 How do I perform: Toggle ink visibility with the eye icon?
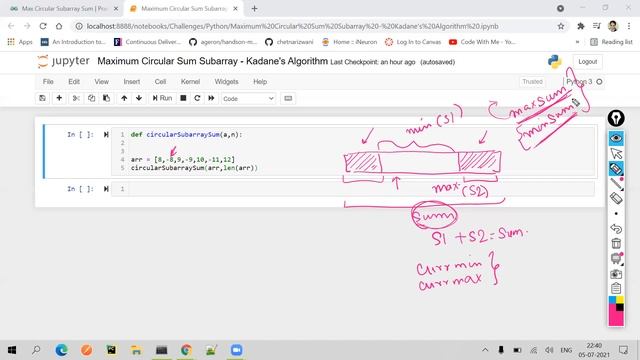616,138
